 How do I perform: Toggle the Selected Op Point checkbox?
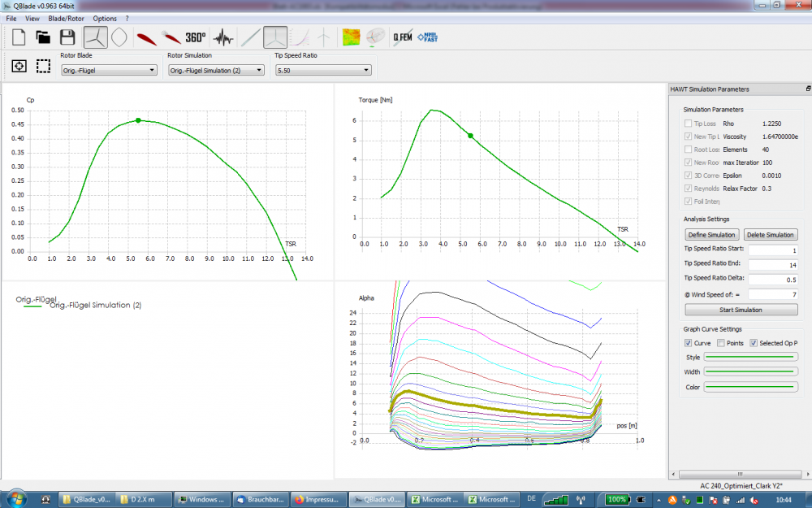753,343
